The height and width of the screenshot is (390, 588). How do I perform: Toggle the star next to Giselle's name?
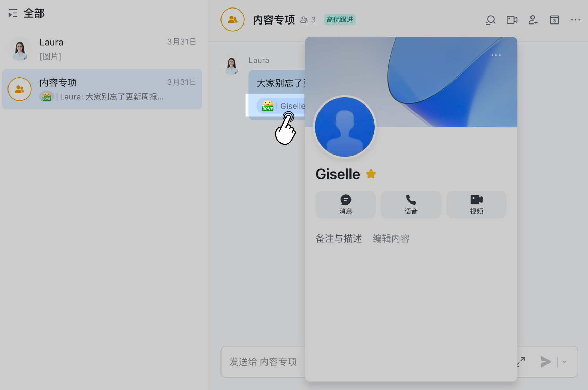tap(371, 174)
